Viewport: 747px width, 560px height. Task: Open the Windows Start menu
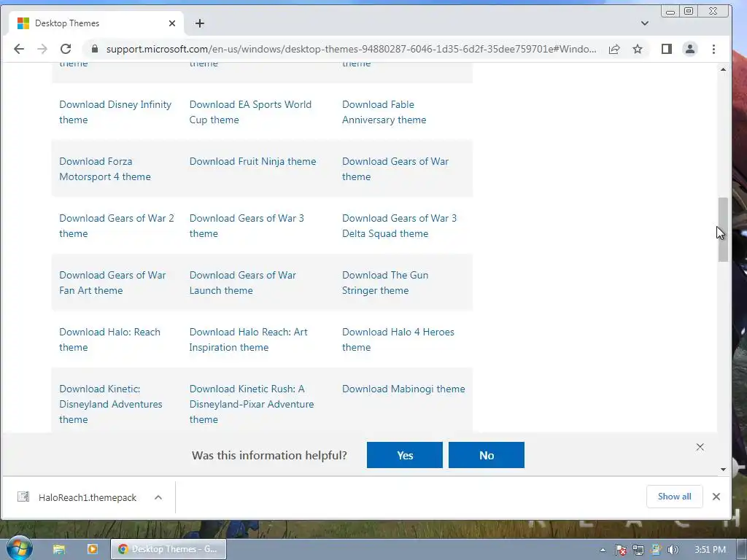pos(19,548)
